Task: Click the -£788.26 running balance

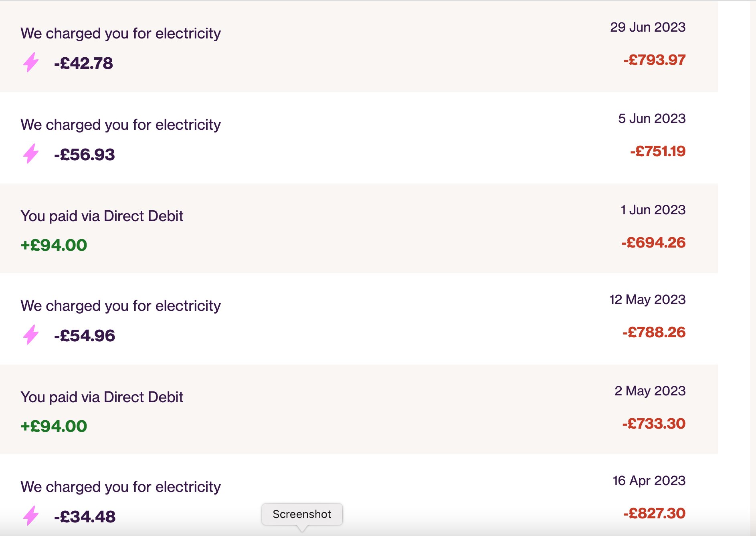Action: pyautogui.click(x=654, y=332)
